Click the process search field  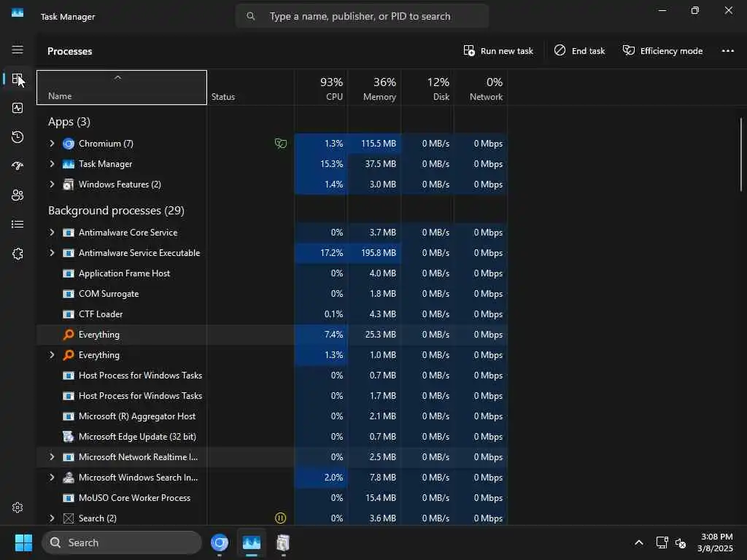[362, 16]
